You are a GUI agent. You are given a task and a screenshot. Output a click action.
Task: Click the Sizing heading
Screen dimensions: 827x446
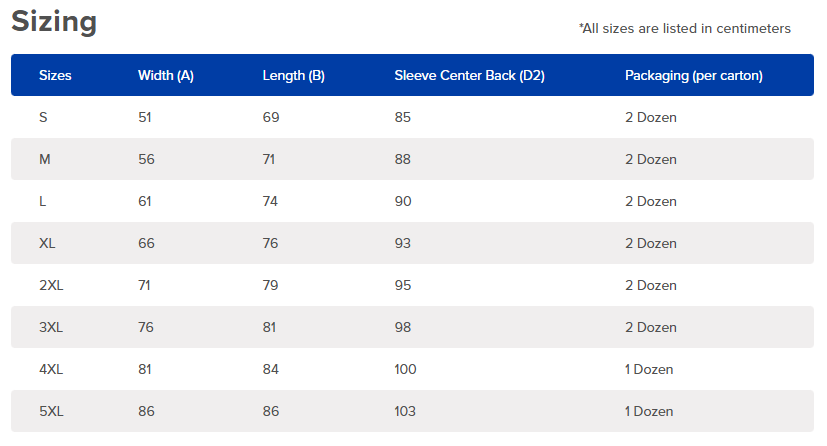(54, 22)
